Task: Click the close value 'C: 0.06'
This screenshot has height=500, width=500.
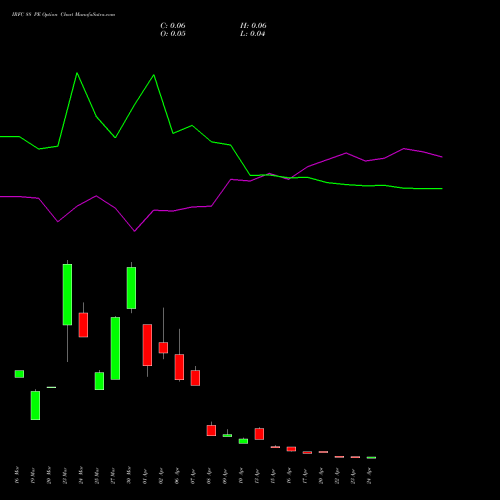Action: click(x=173, y=26)
